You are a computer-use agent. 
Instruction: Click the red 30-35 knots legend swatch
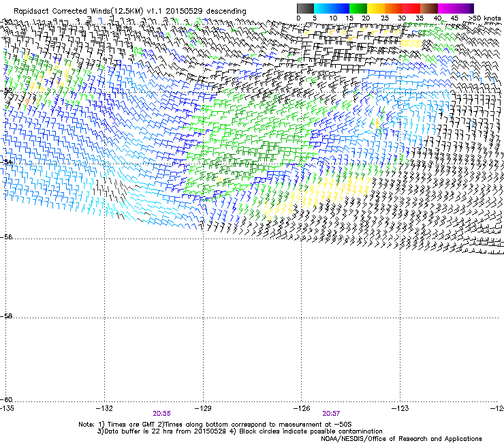[x=411, y=8]
